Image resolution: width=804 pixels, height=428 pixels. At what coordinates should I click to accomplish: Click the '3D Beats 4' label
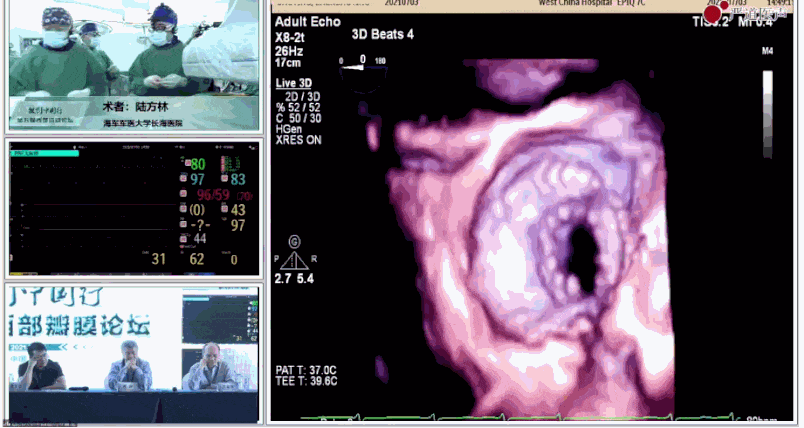pos(383,35)
